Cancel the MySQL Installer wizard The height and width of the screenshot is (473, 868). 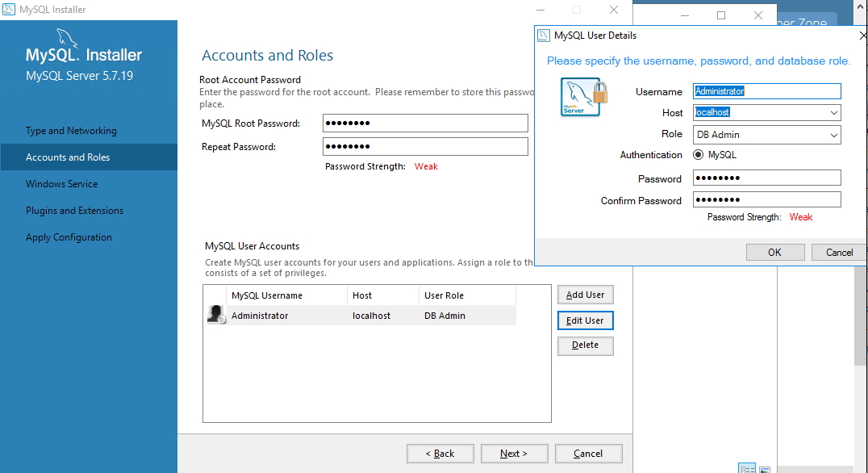click(588, 454)
